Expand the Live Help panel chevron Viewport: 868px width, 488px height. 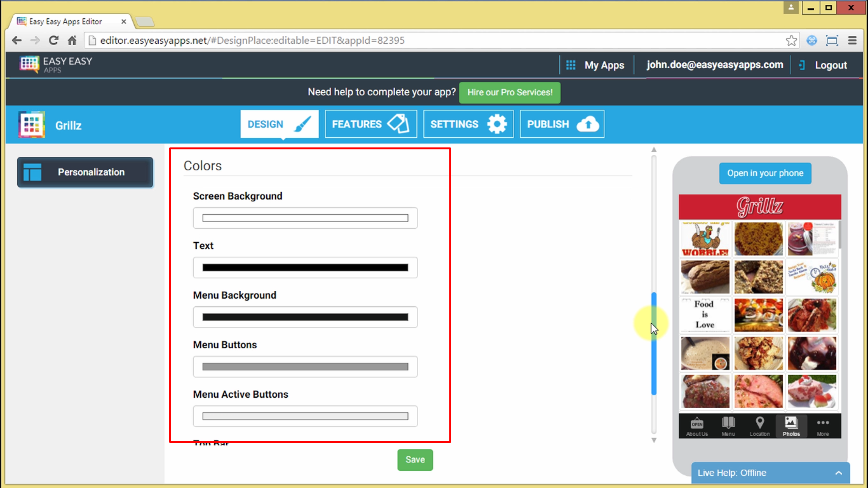point(838,473)
